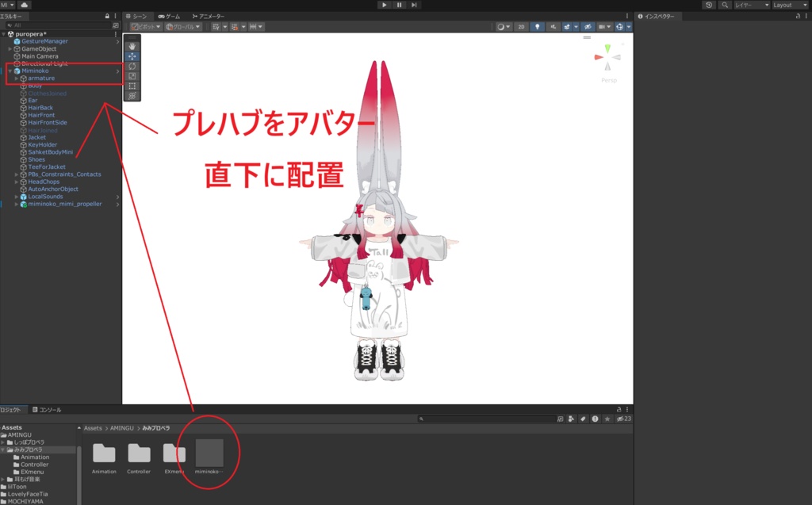Select the Move tool in Scene toolbar
The image size is (812, 505).
click(x=132, y=55)
